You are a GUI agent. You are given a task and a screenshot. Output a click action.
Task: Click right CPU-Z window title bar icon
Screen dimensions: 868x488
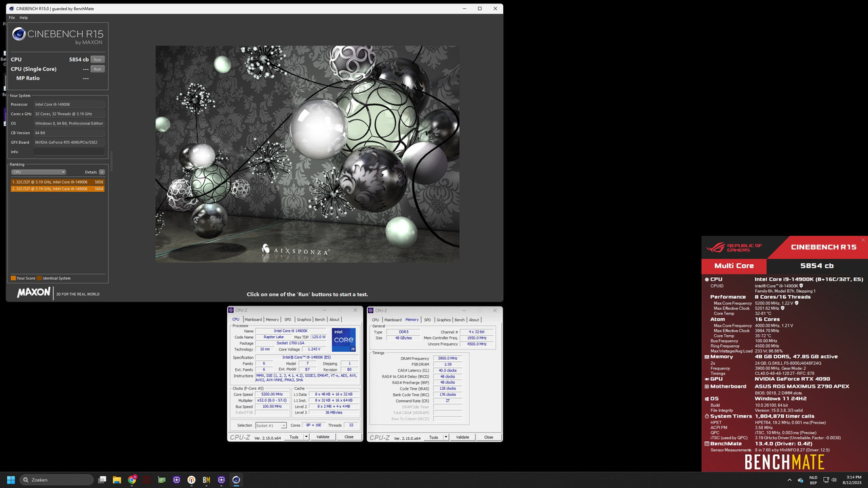(x=372, y=310)
